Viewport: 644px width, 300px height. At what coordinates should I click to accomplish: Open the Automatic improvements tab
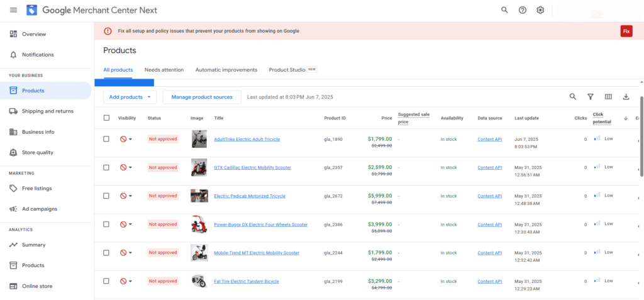(x=226, y=70)
